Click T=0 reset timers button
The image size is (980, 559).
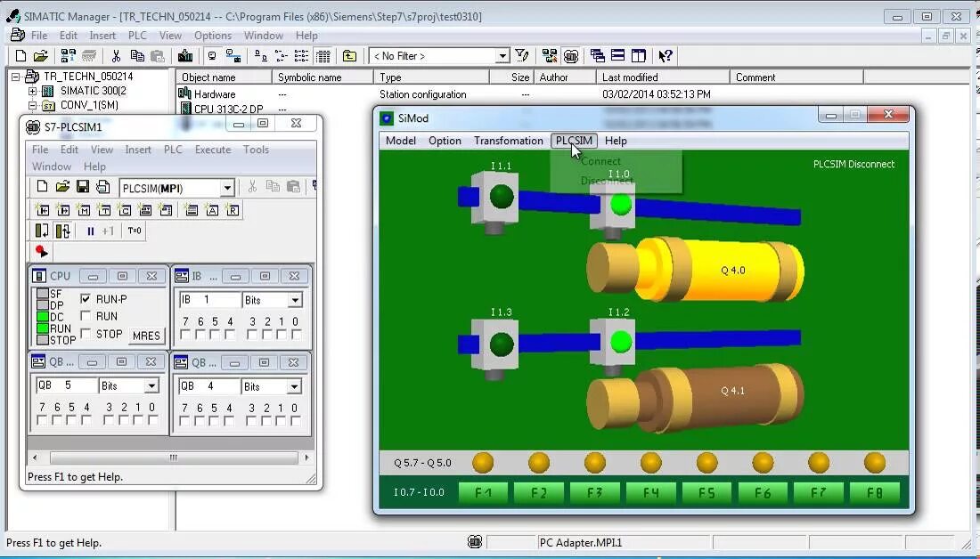(x=135, y=231)
